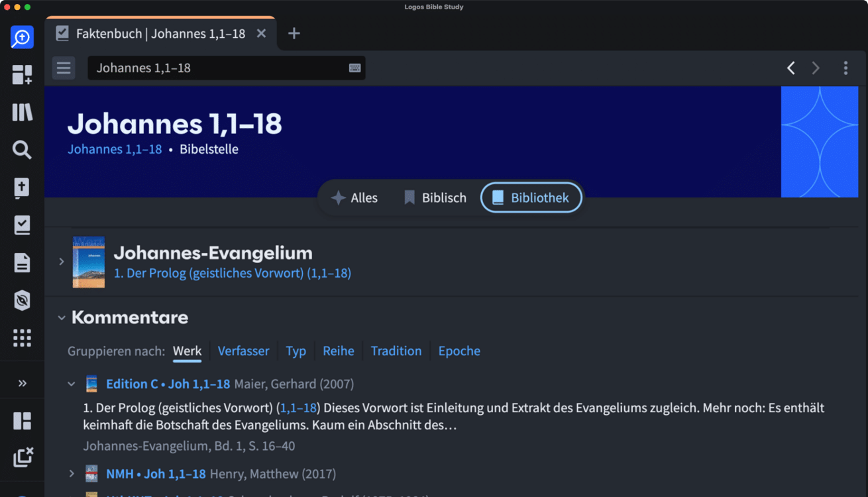Click the Bibelstelle label under title
This screenshot has width=868, height=497.
tap(209, 149)
